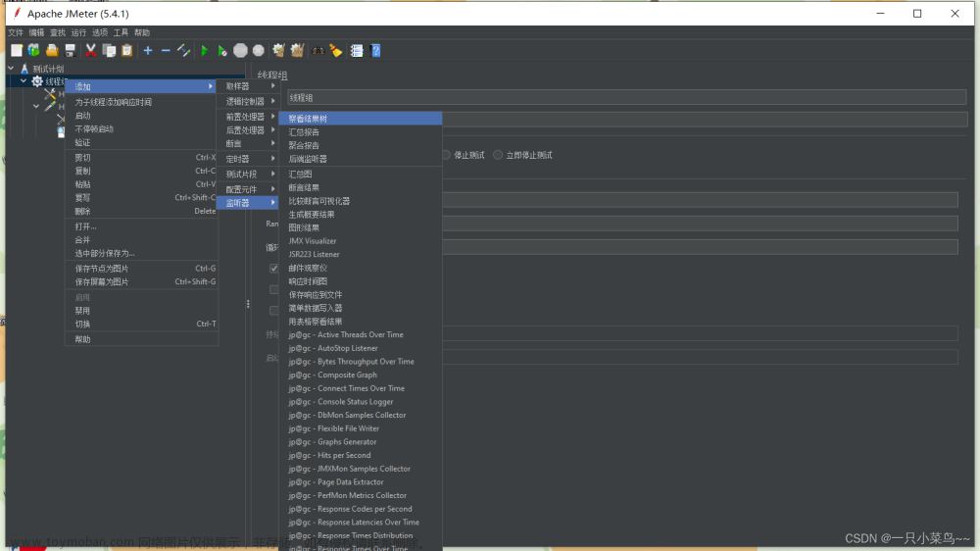Collapse the 测试计划 tree node chevron
This screenshot has height=551, width=980.
[x=11, y=69]
